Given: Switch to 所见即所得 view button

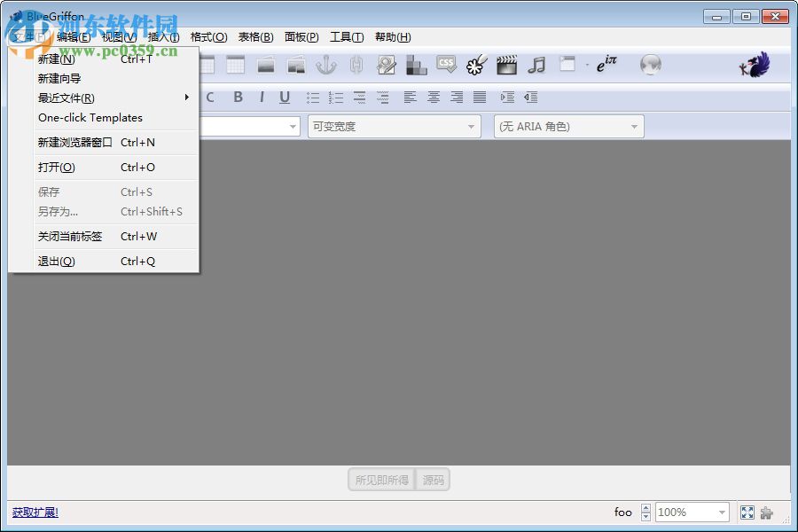Looking at the screenshot, I should click(381, 480).
